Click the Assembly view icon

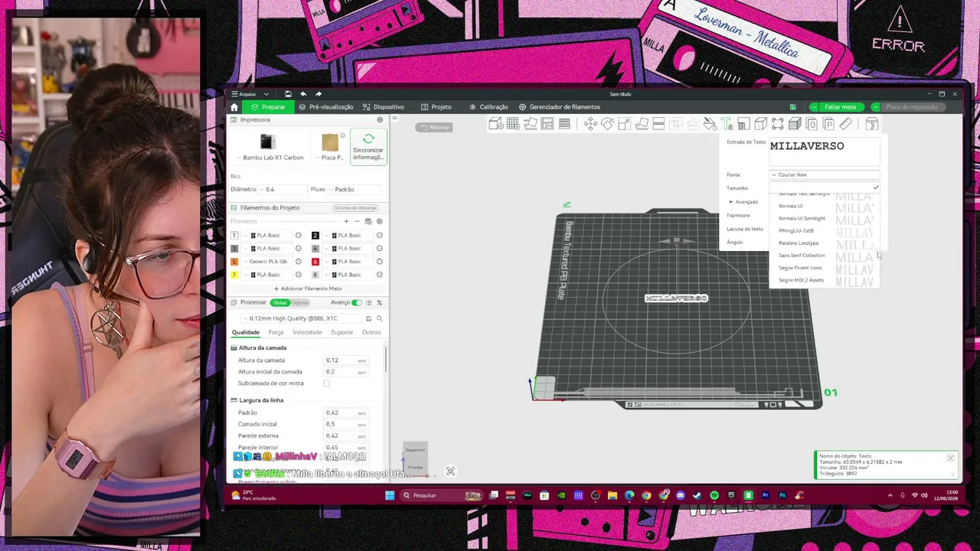tap(871, 124)
